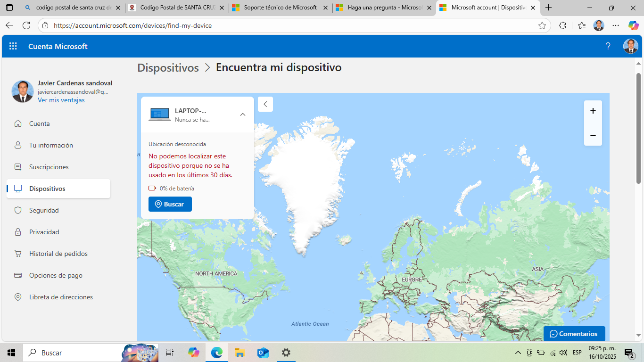Open browser extensions puzzle icon
644x362 pixels.
click(562, 25)
